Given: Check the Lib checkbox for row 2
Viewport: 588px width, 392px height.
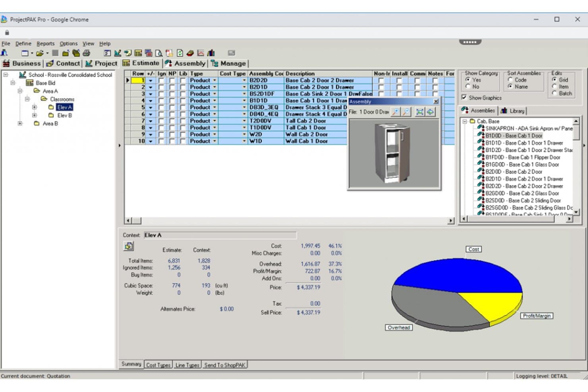Looking at the screenshot, I should [182, 87].
